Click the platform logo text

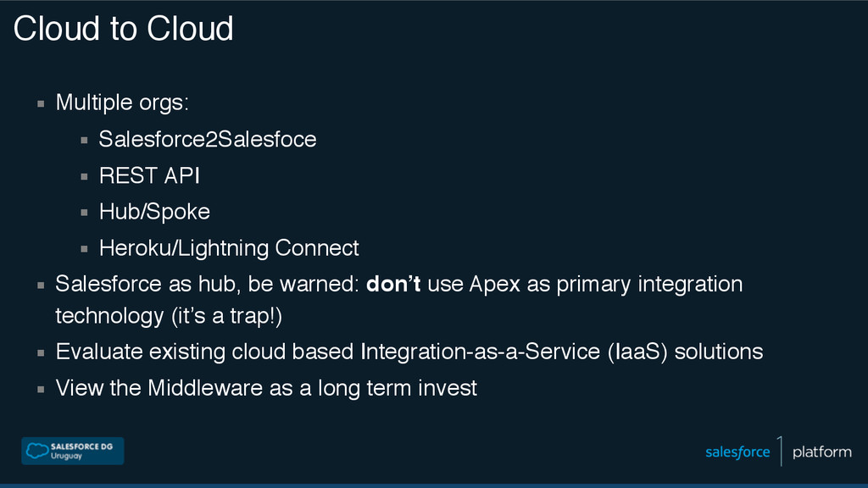click(x=822, y=452)
